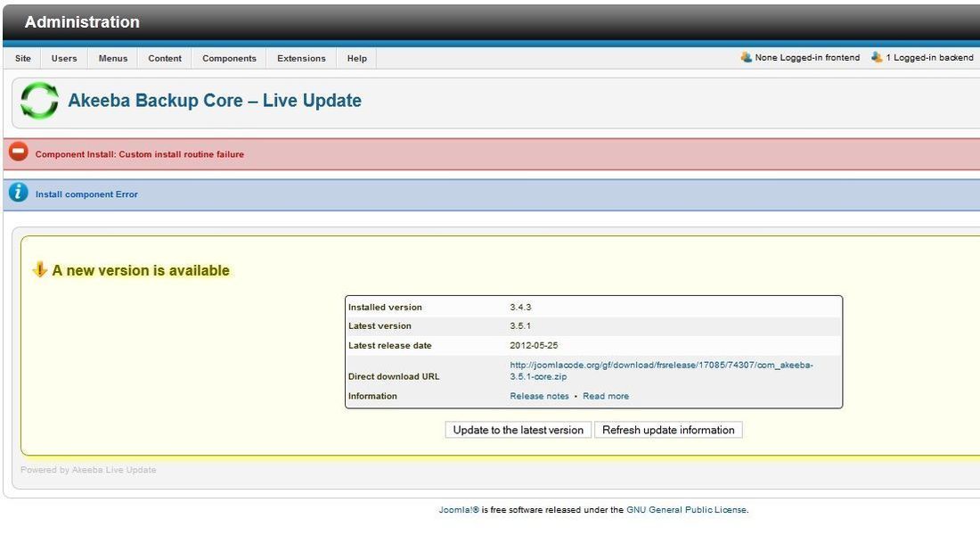Image resolution: width=980 pixels, height=535 pixels.
Task: Click the red error stop icon
Action: 19,152
